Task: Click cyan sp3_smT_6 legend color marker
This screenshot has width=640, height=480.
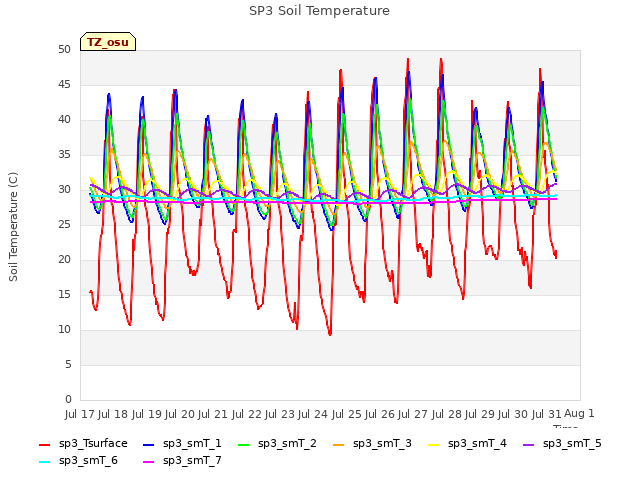Action: click(x=44, y=462)
